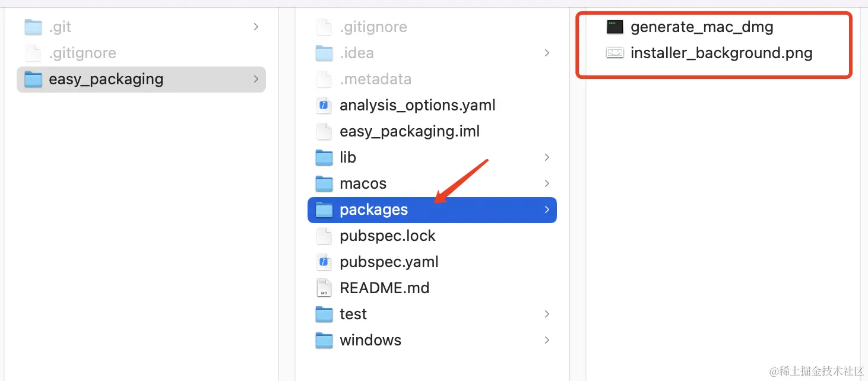Click the macos folder icon

(x=324, y=183)
